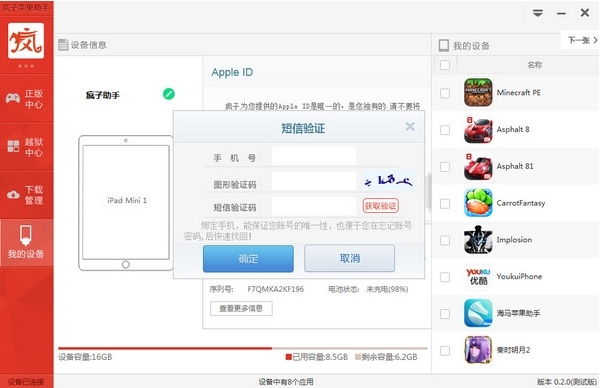Click the 版本 0.2.0 status text
This screenshot has width=600, height=388.
[567, 381]
